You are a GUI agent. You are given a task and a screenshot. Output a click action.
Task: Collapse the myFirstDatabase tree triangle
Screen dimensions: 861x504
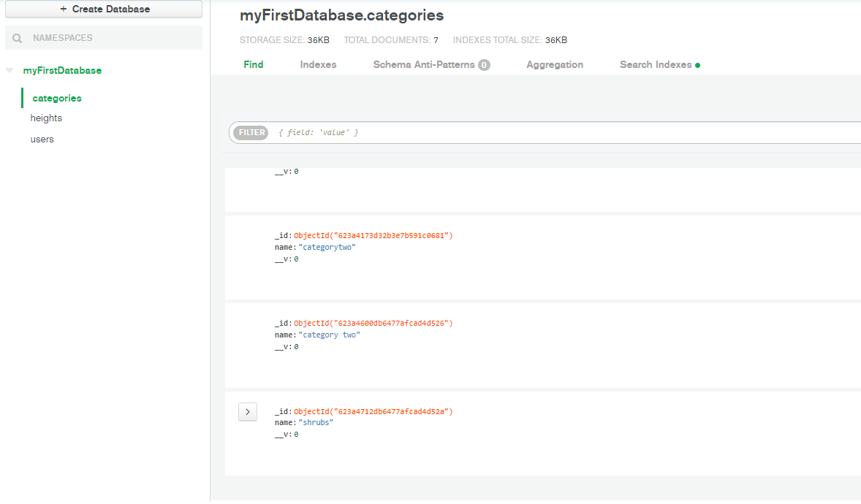click(9, 71)
